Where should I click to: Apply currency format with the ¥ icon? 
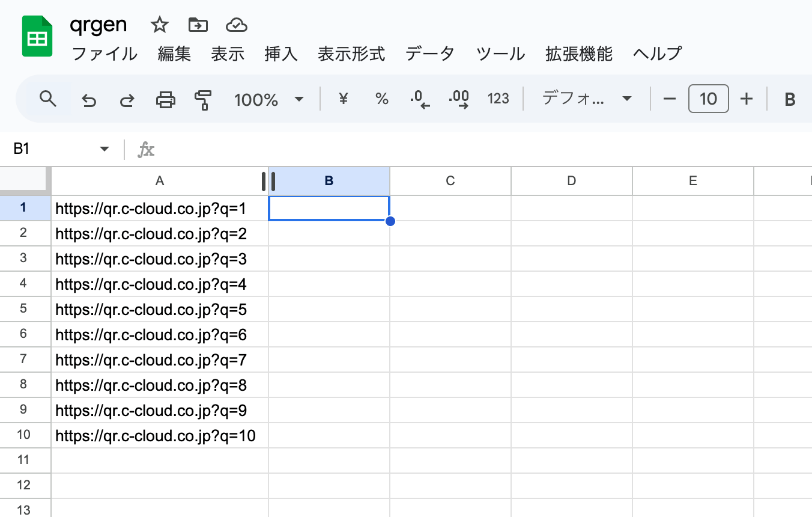342,99
